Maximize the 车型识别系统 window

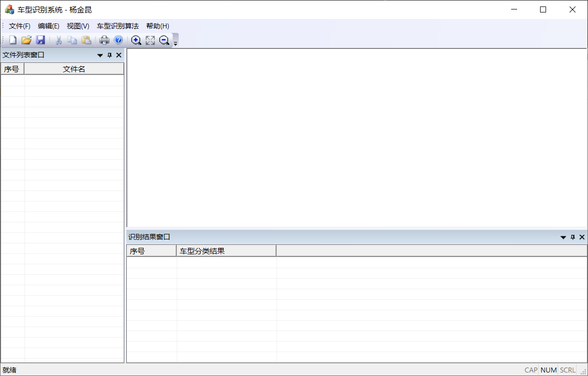tap(543, 10)
